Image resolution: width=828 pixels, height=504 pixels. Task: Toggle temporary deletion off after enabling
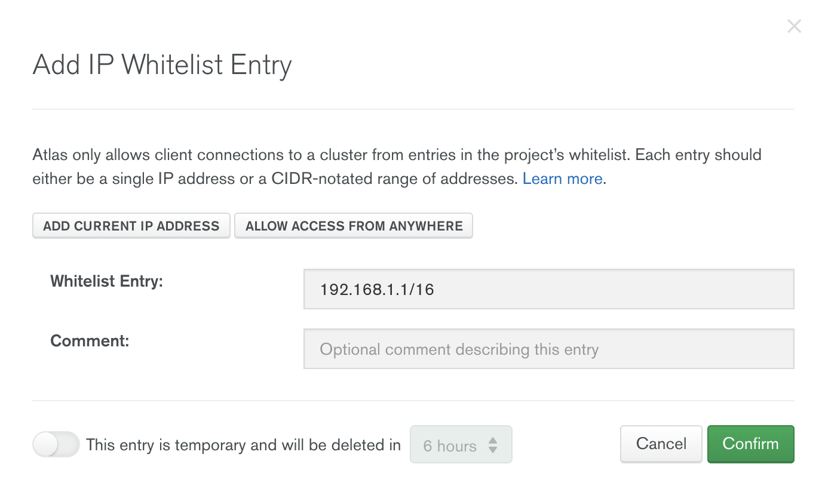pos(56,444)
